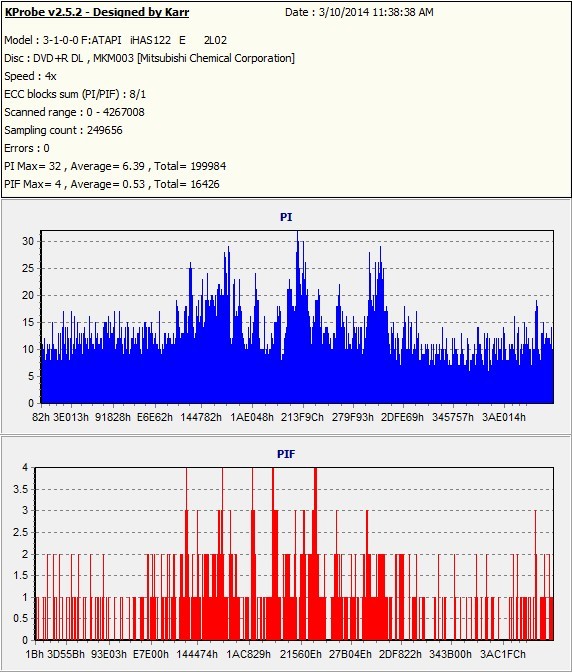This screenshot has width=572, height=672.
Task: Click the 1AE048h label on PI axis
Action: (x=252, y=417)
